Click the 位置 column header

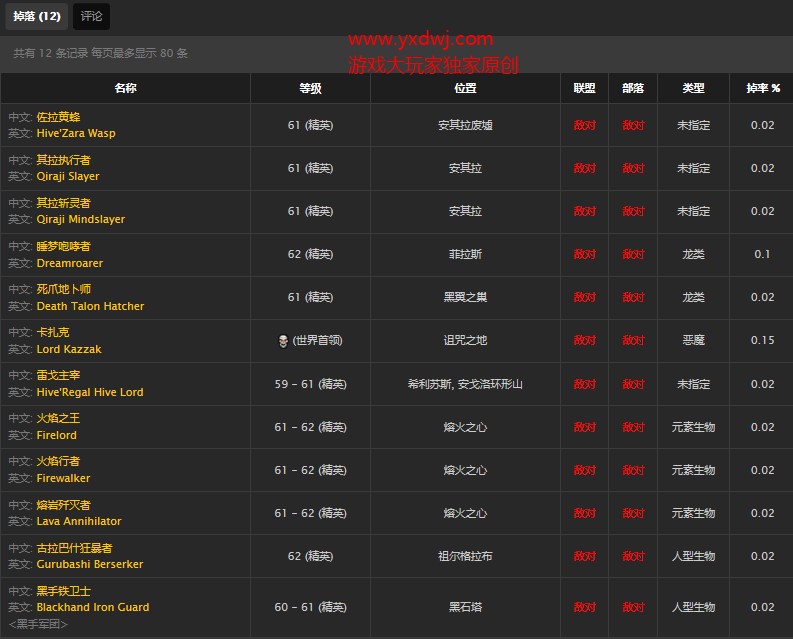(x=465, y=88)
